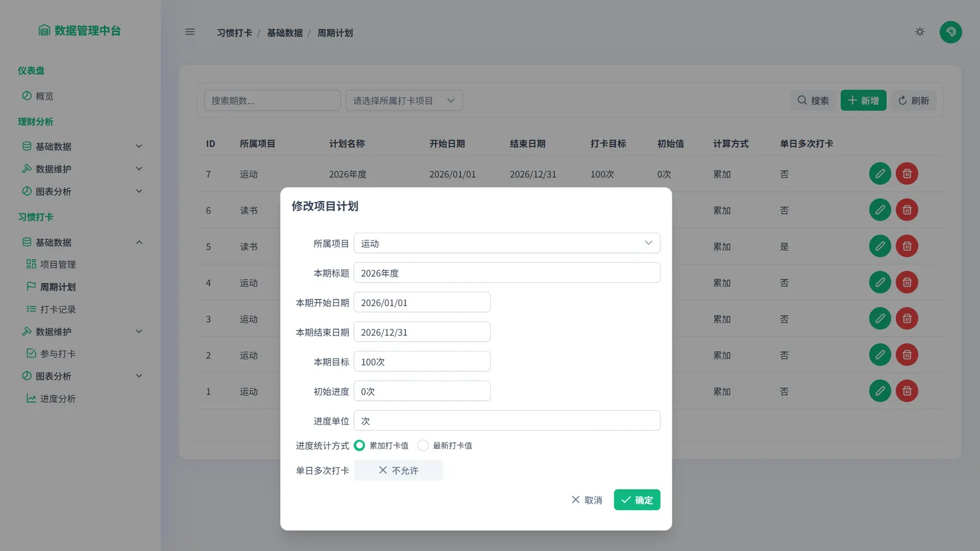Select the 最新打卡值 radio button
Screen dimensions: 980x551
point(423,446)
